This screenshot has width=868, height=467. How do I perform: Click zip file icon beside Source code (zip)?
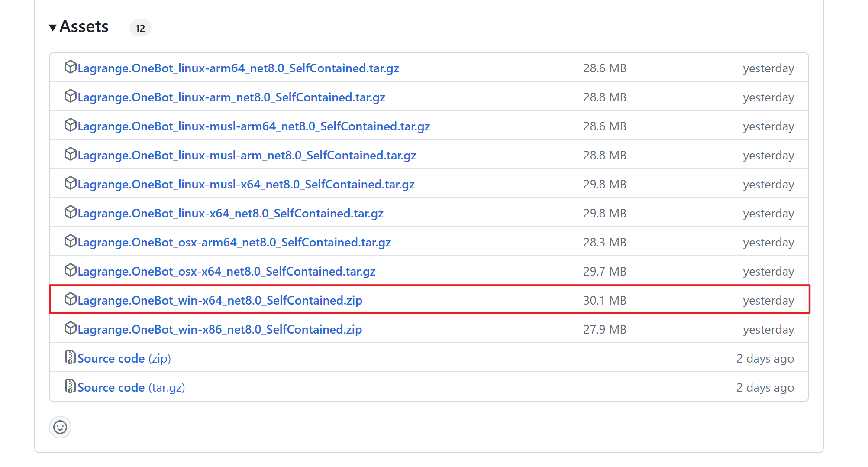(70, 357)
